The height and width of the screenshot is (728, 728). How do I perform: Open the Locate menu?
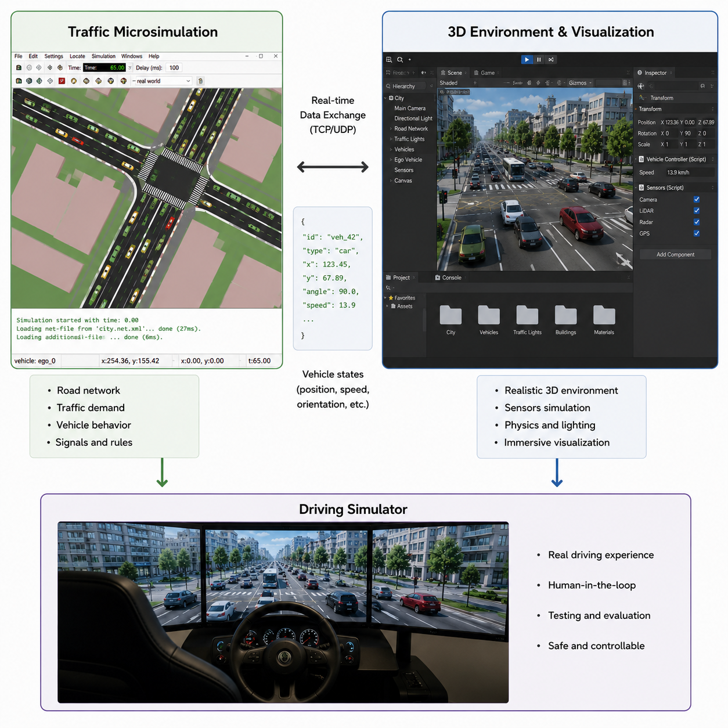tap(77, 56)
